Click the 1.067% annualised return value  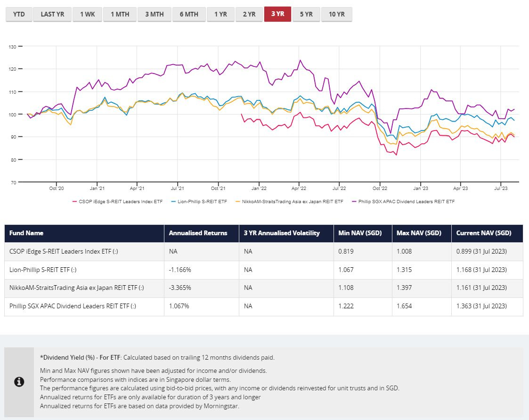pos(179,306)
